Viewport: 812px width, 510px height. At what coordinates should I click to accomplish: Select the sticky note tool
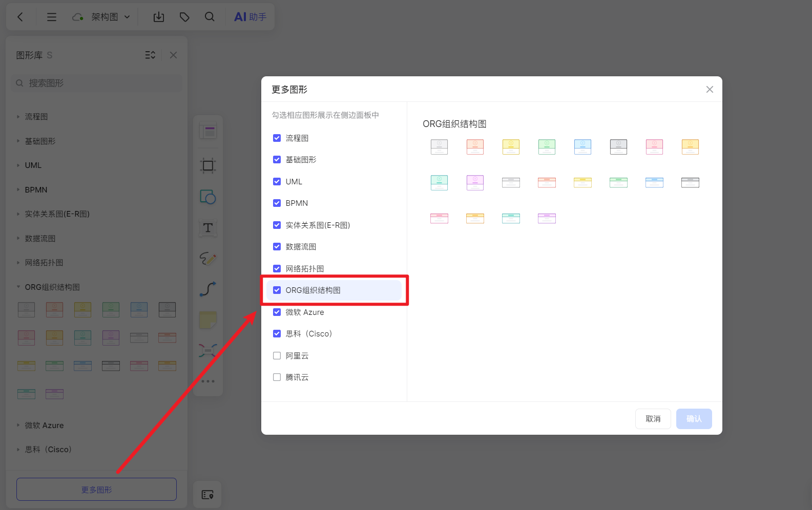[x=208, y=320]
